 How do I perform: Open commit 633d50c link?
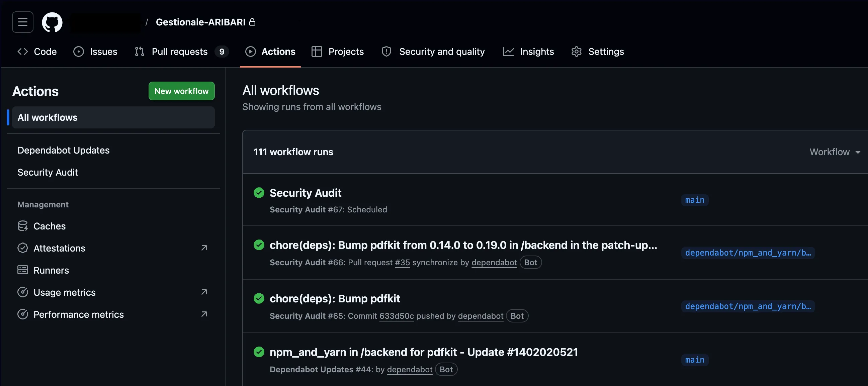tap(397, 316)
